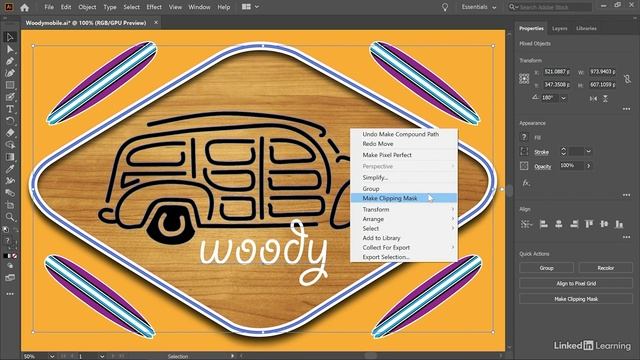This screenshot has height=360, width=640.
Task: Click the Recolor button
Action: [x=605, y=268]
